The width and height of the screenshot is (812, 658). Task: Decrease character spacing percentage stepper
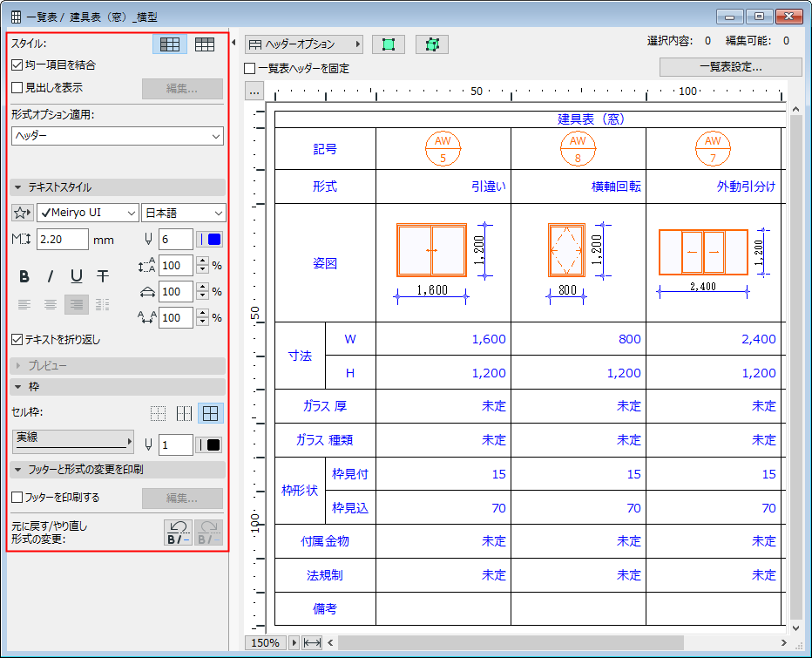pos(202,322)
